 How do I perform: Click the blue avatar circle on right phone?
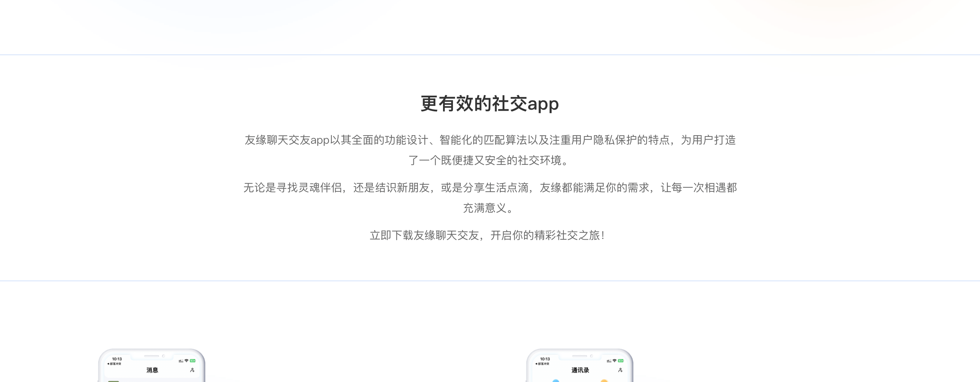click(x=556, y=381)
